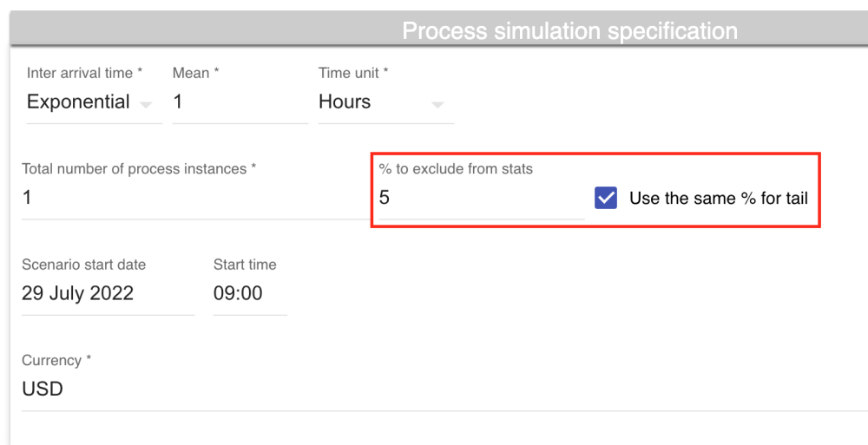
Task: Click the Mean value input field
Action: [x=239, y=102]
